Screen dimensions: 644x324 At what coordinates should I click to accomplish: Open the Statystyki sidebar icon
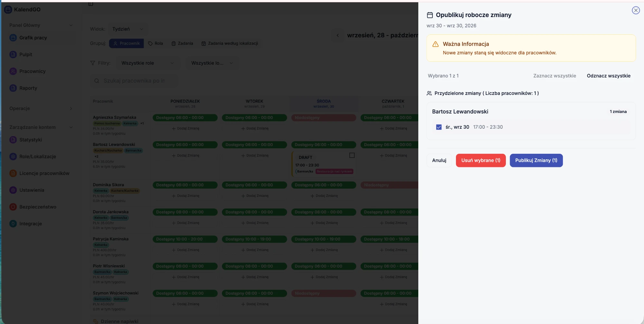(13, 140)
